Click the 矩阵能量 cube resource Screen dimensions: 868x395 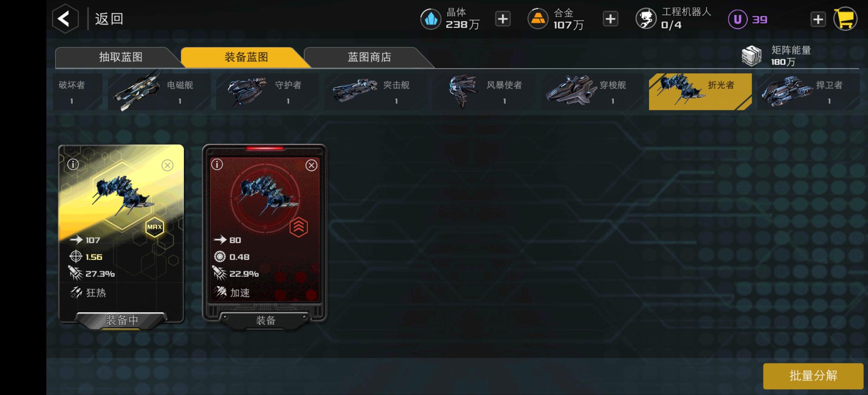(x=751, y=56)
